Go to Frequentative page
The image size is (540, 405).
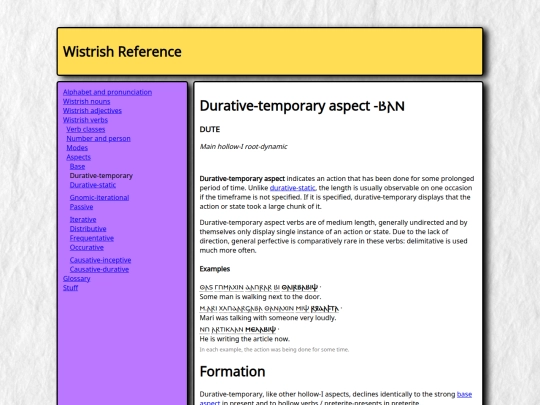(92, 238)
